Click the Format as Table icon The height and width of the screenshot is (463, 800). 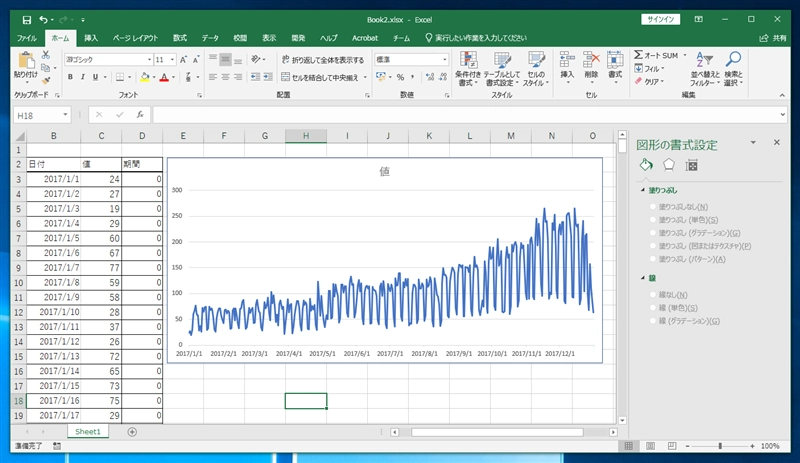point(503,60)
